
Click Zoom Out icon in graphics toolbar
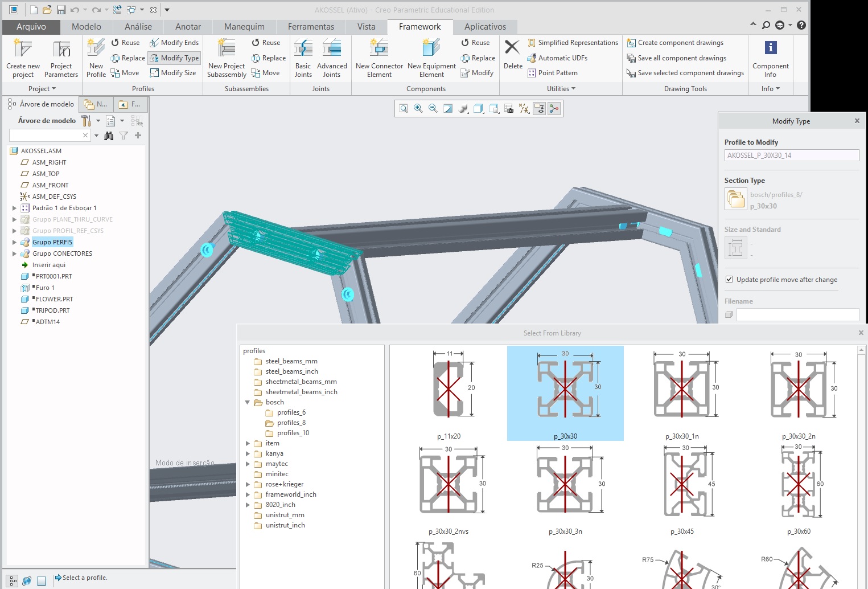tap(433, 109)
